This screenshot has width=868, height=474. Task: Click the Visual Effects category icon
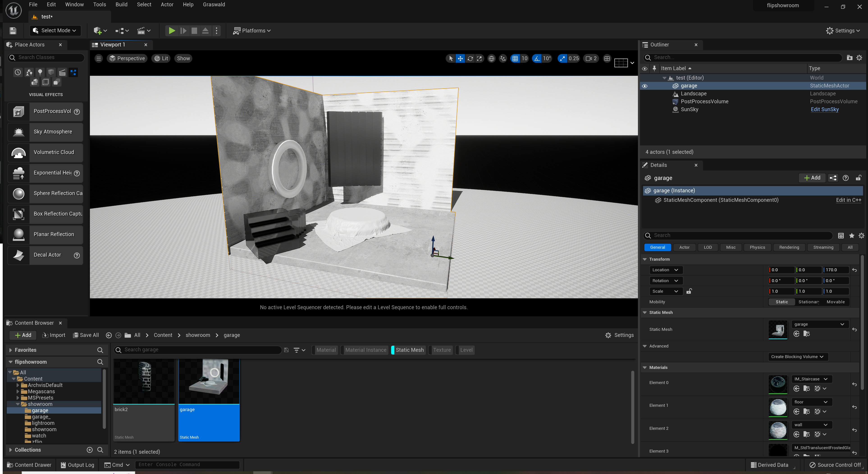(73, 72)
